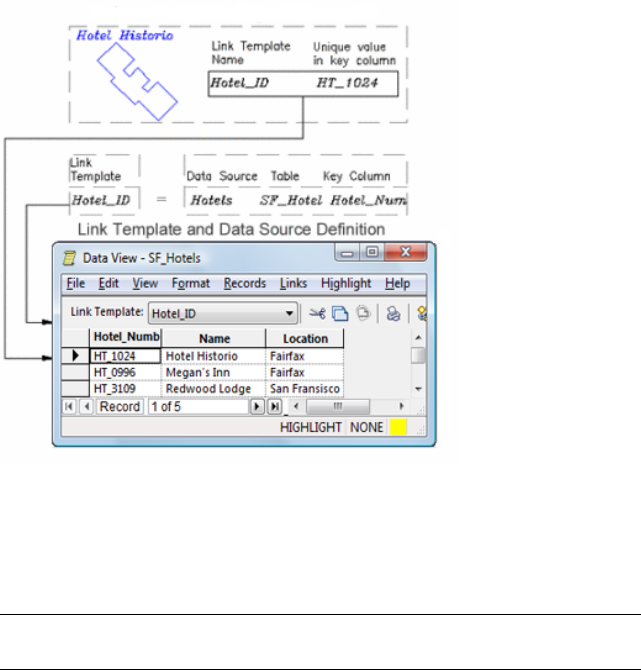Go to previous record button
Screen dimensions: 641x670
87,406
